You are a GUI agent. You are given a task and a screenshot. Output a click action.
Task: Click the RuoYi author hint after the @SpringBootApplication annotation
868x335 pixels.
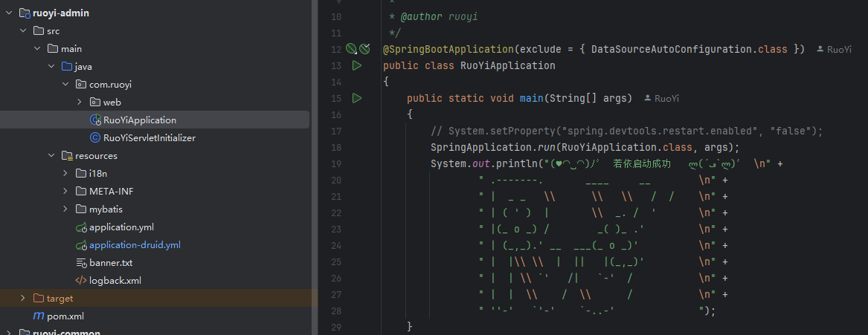pos(834,49)
